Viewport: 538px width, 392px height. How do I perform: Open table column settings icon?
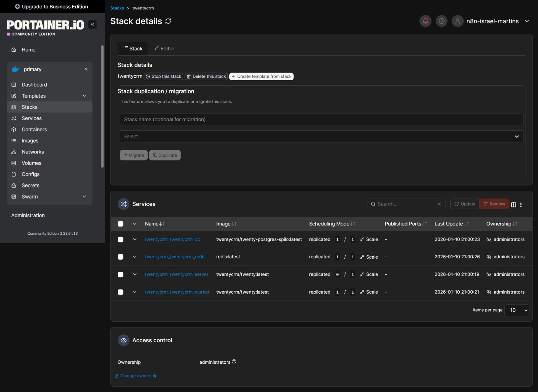click(x=513, y=205)
